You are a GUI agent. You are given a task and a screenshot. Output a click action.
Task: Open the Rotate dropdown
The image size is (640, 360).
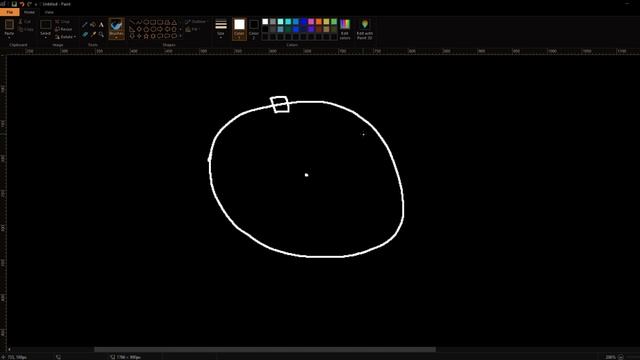click(x=65, y=37)
